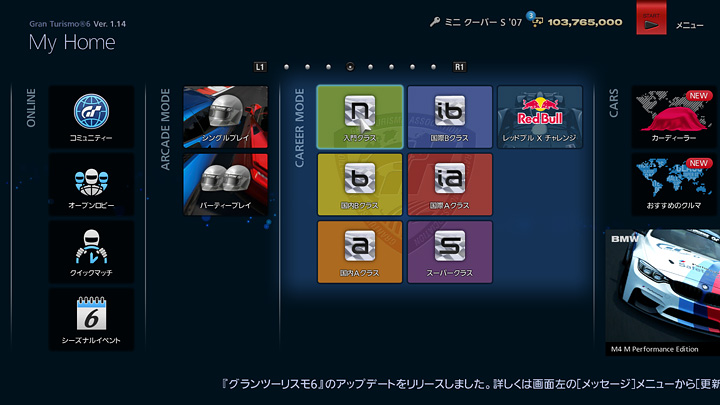720x405 pixels.
Task: Open the red メニュー menu button
Action: pyautogui.click(x=650, y=19)
